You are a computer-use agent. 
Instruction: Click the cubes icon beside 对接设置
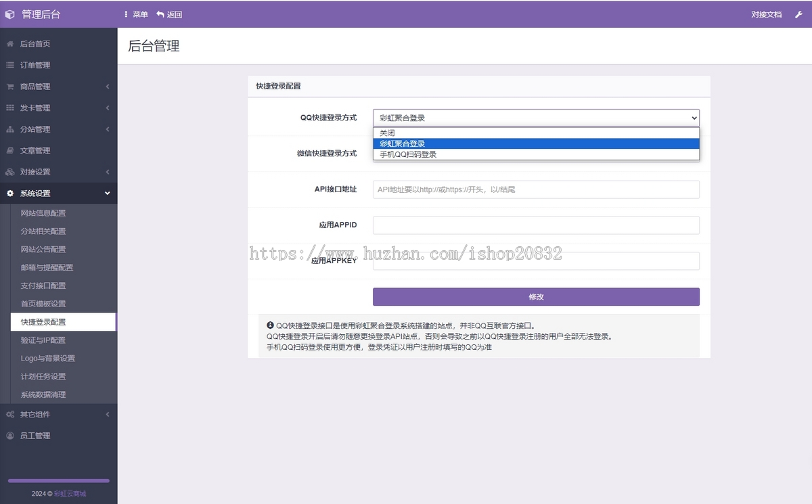pos(10,172)
